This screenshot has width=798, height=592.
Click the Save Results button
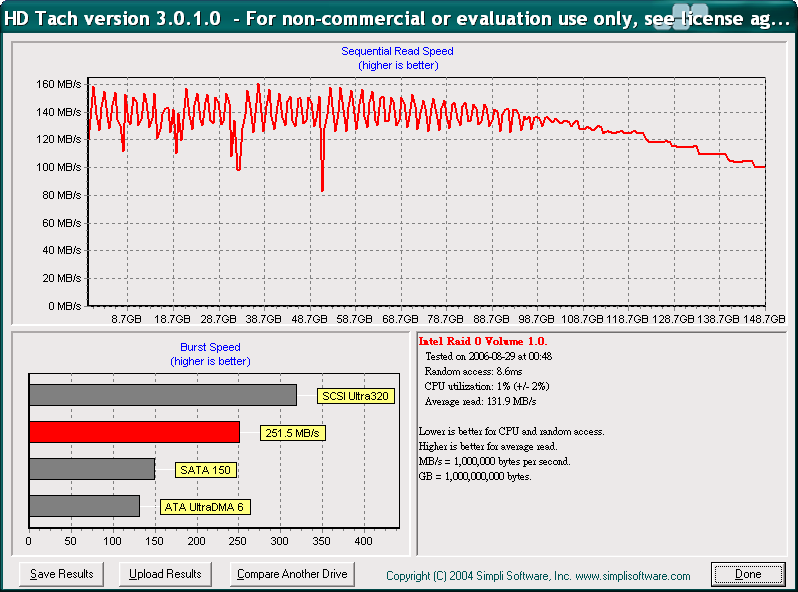62,574
